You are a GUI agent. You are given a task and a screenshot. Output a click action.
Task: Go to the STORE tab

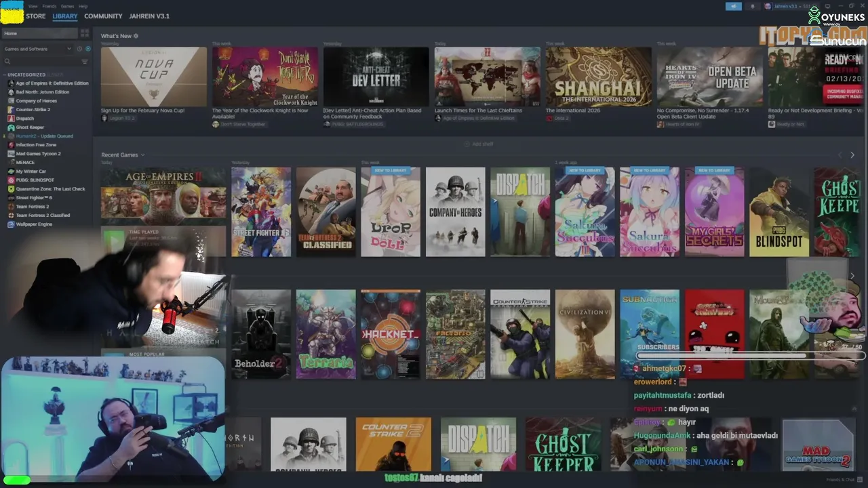point(36,16)
